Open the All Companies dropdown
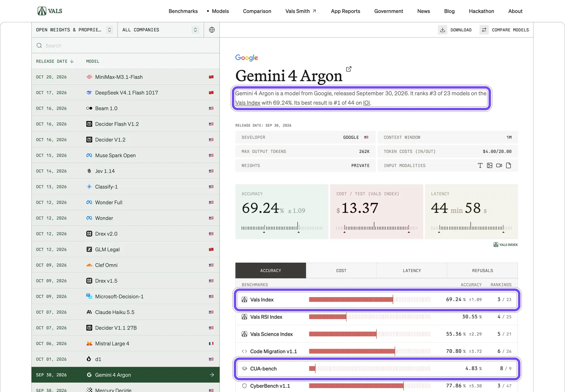The width and height of the screenshot is (565, 392). point(161,30)
